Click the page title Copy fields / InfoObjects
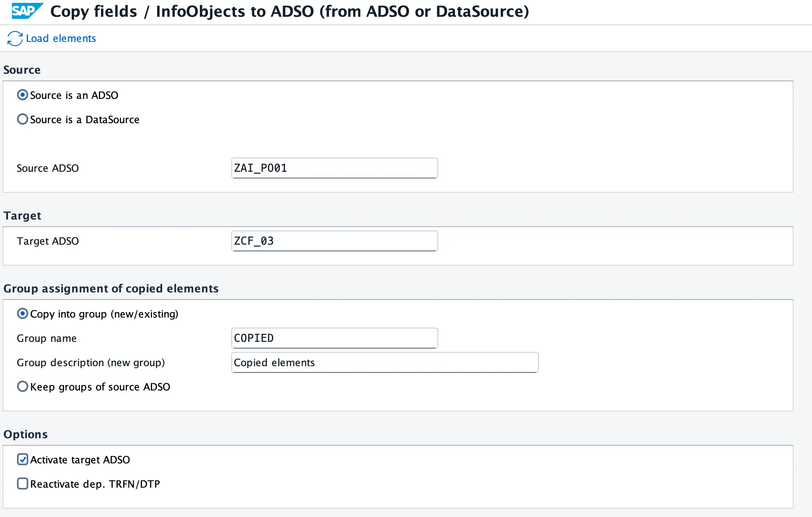Screen dimensions: 812x517 [x=290, y=11]
